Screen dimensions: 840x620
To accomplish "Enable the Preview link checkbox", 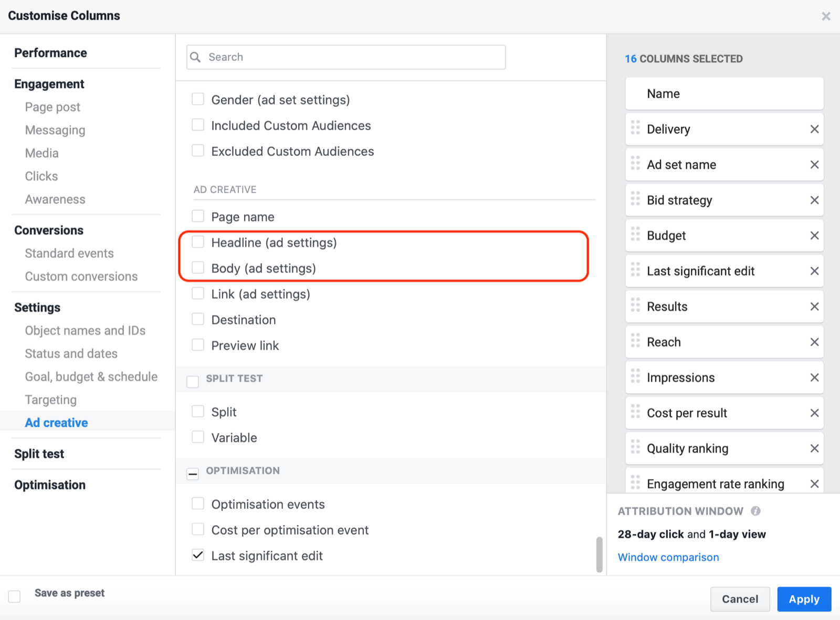I will [x=198, y=344].
